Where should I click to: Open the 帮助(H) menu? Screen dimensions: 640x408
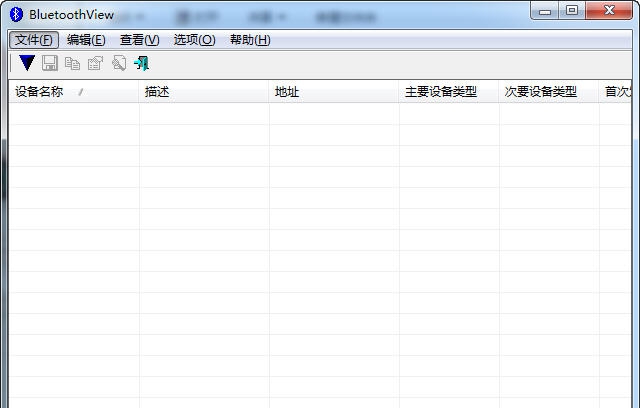click(250, 40)
